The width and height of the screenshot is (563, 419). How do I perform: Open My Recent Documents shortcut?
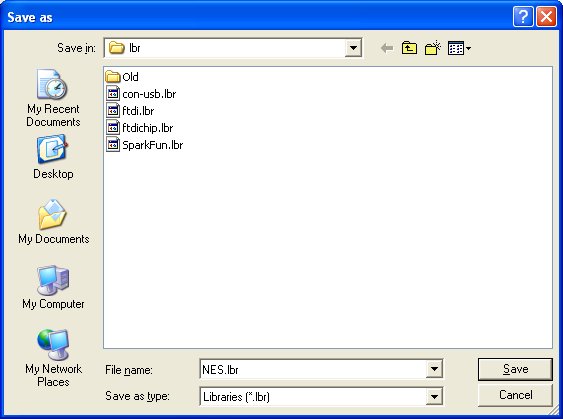click(53, 98)
